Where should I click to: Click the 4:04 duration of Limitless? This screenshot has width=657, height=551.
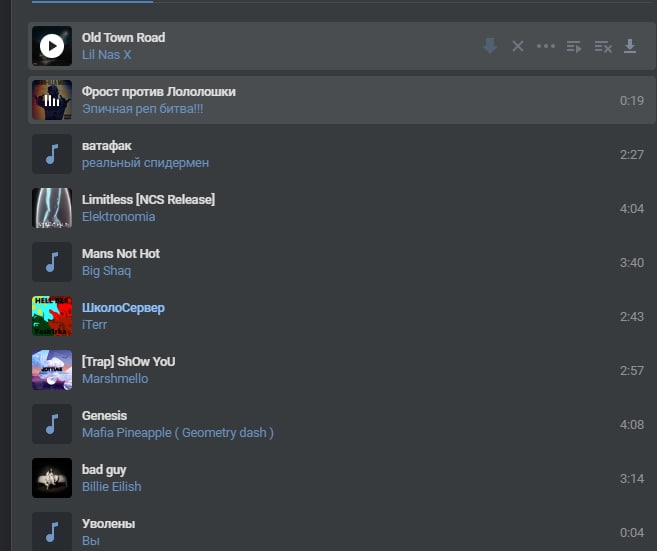click(x=632, y=209)
